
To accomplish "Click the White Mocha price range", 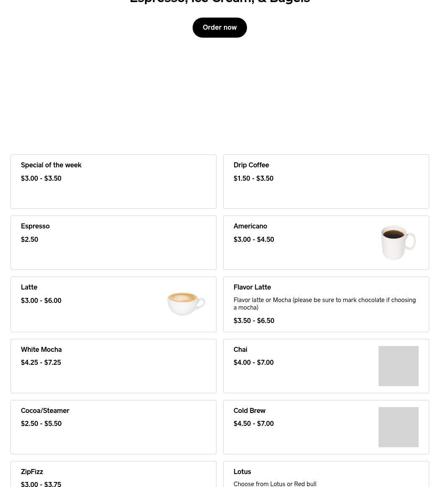I will pyautogui.click(x=41, y=362).
